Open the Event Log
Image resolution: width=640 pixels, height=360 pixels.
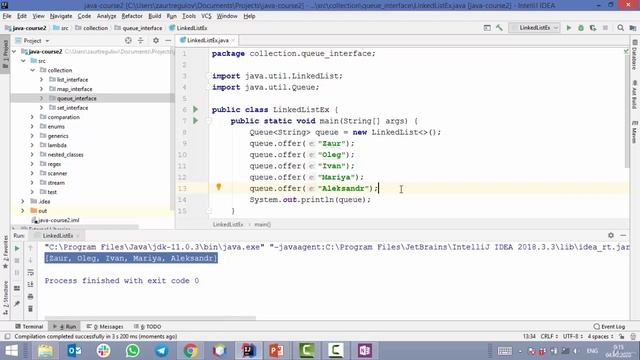(609, 327)
